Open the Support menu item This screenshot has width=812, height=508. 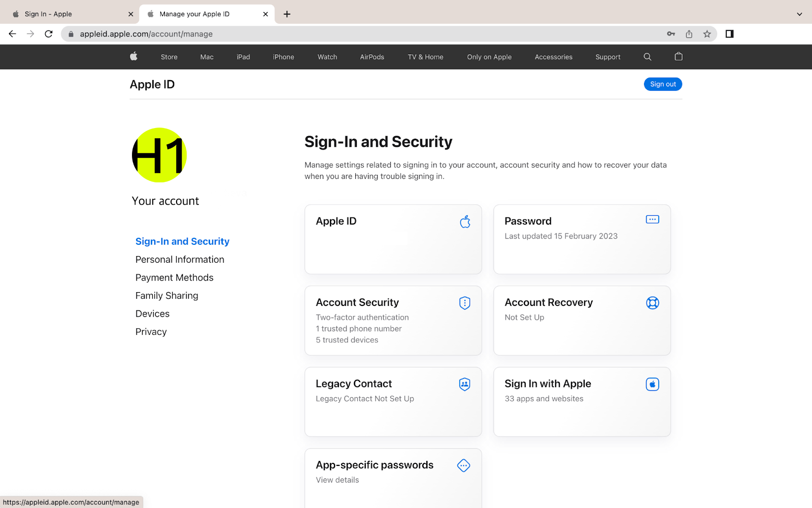608,57
